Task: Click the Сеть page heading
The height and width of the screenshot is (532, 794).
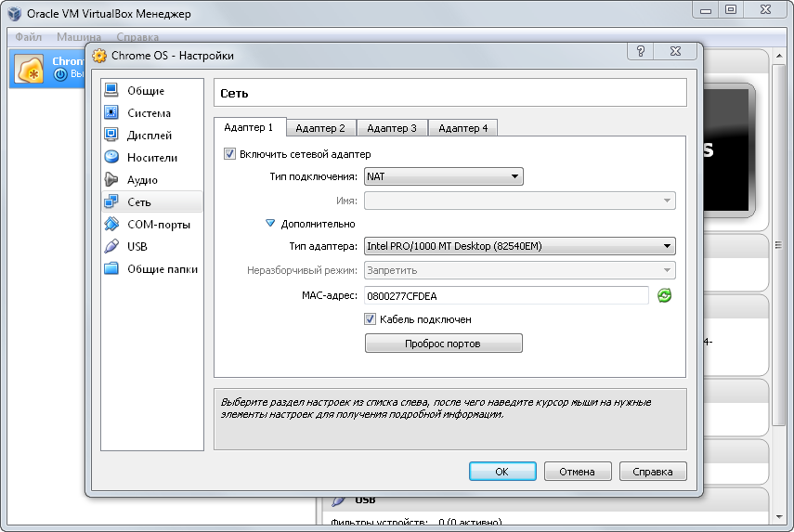Action: pyautogui.click(x=234, y=94)
